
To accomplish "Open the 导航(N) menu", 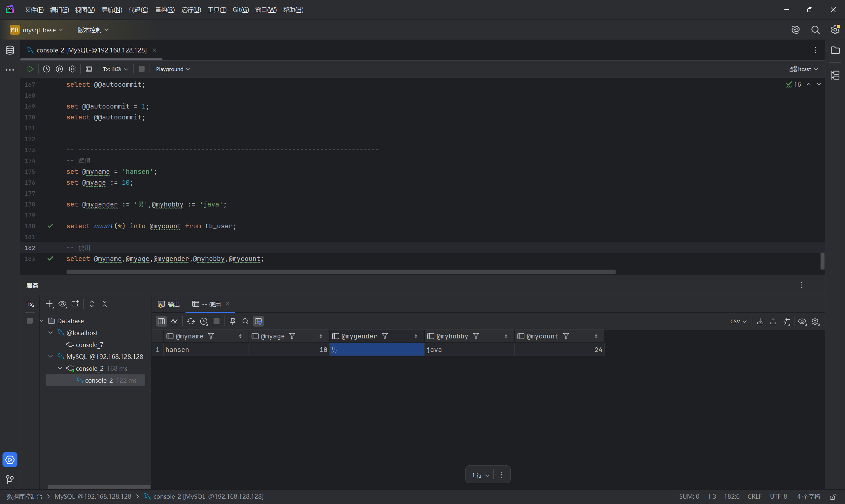I will click(112, 10).
